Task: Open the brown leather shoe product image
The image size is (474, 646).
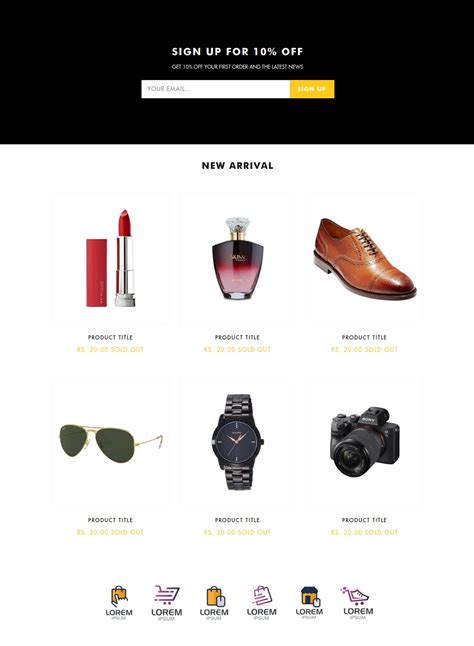Action: click(x=365, y=260)
